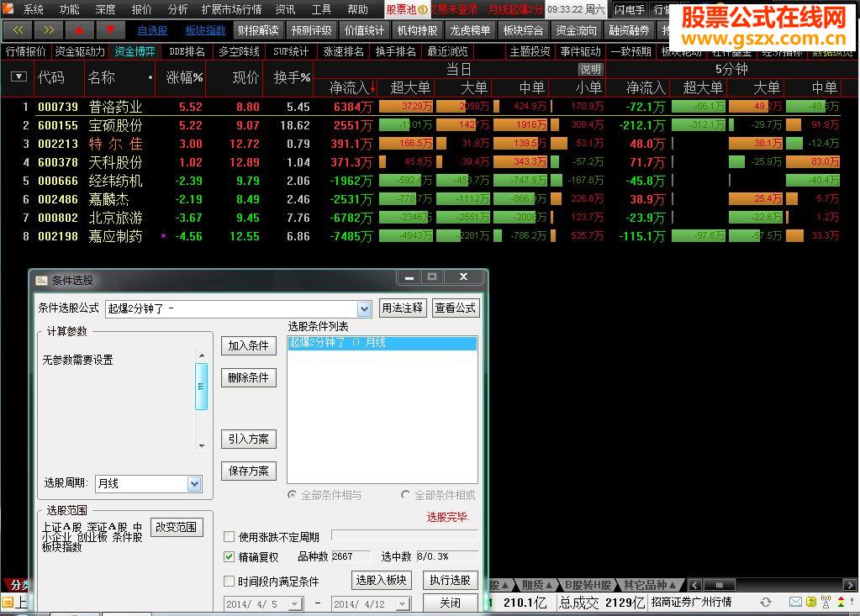Switch to the DDE排名 tab
This screenshot has height=616, width=860.
[x=187, y=51]
